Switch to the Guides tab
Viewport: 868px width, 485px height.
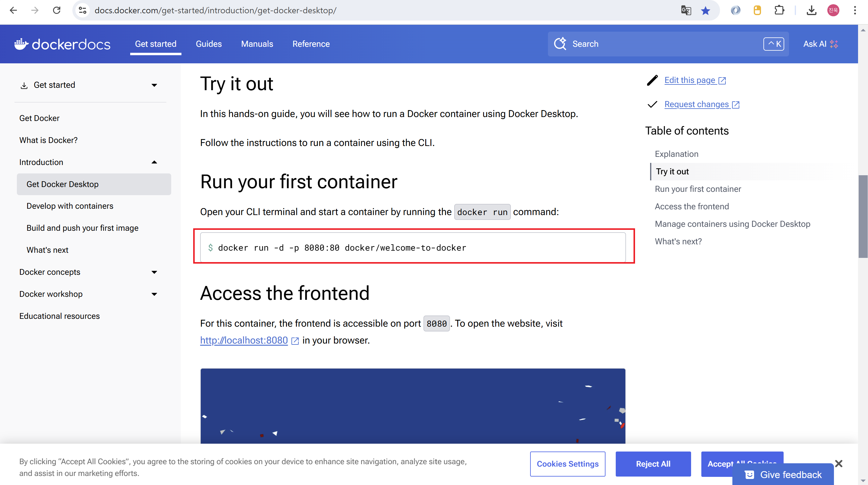tap(209, 44)
